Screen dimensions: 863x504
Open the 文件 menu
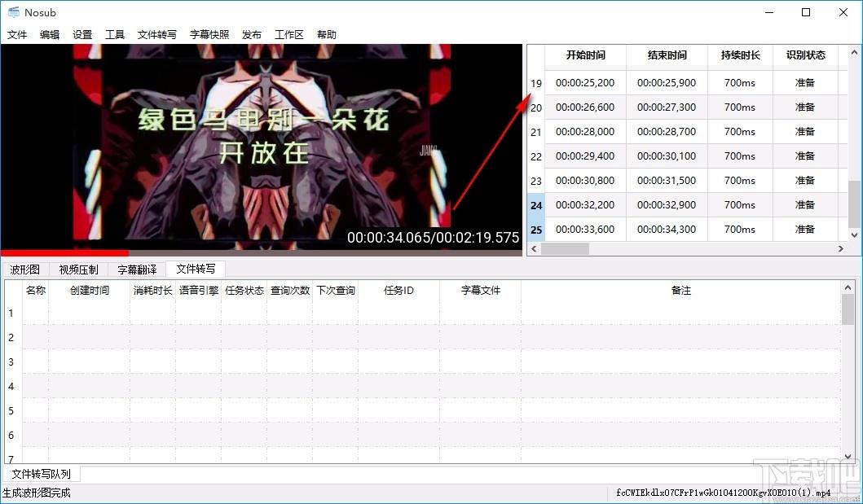click(x=17, y=35)
